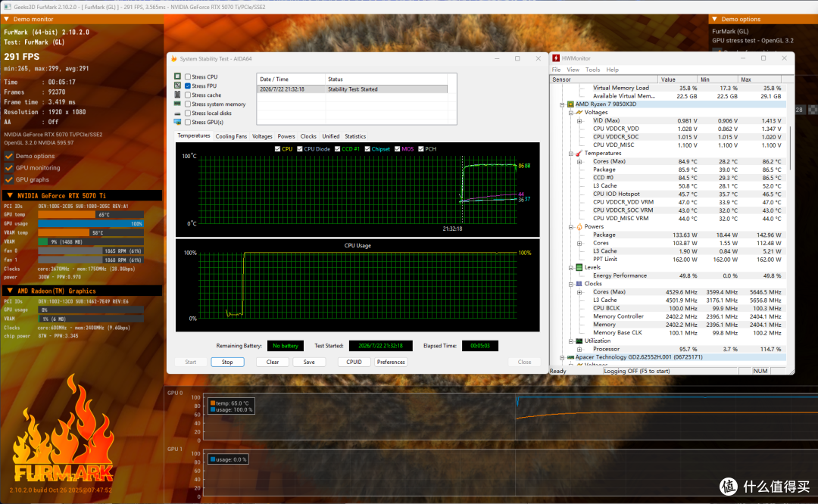818x504 pixels.
Task: Click the Voltages lightning icon in HWMonitor
Action: point(579,113)
